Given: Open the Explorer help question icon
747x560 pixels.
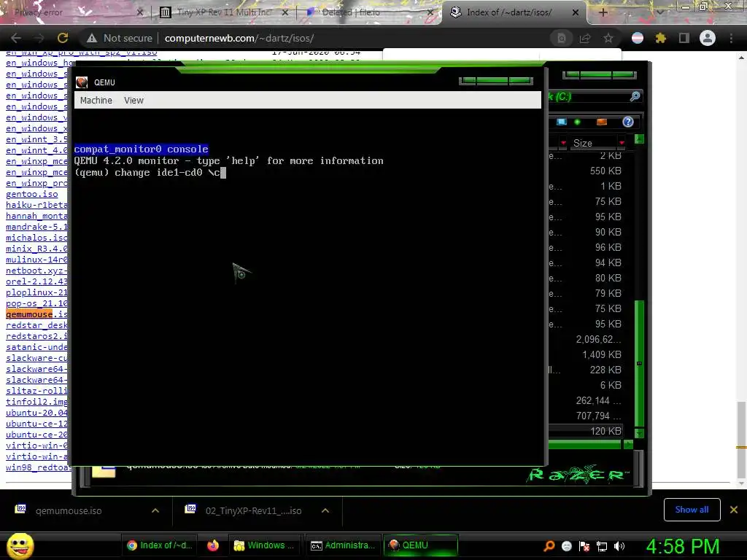Looking at the screenshot, I should click(x=628, y=122).
